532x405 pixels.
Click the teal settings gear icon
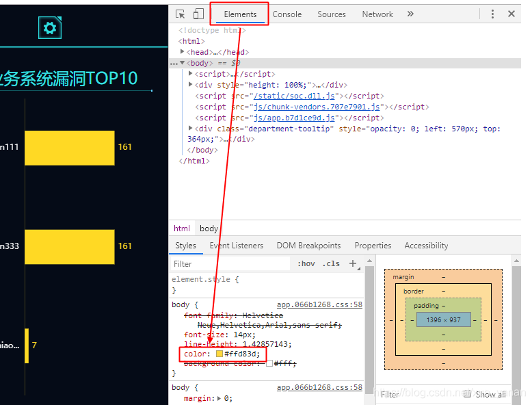click(x=50, y=27)
